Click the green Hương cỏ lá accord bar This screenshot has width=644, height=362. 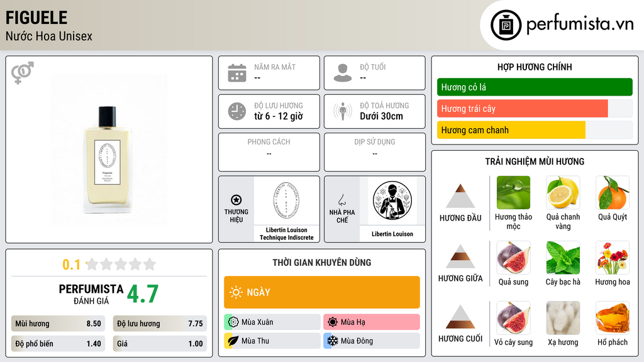point(535,87)
